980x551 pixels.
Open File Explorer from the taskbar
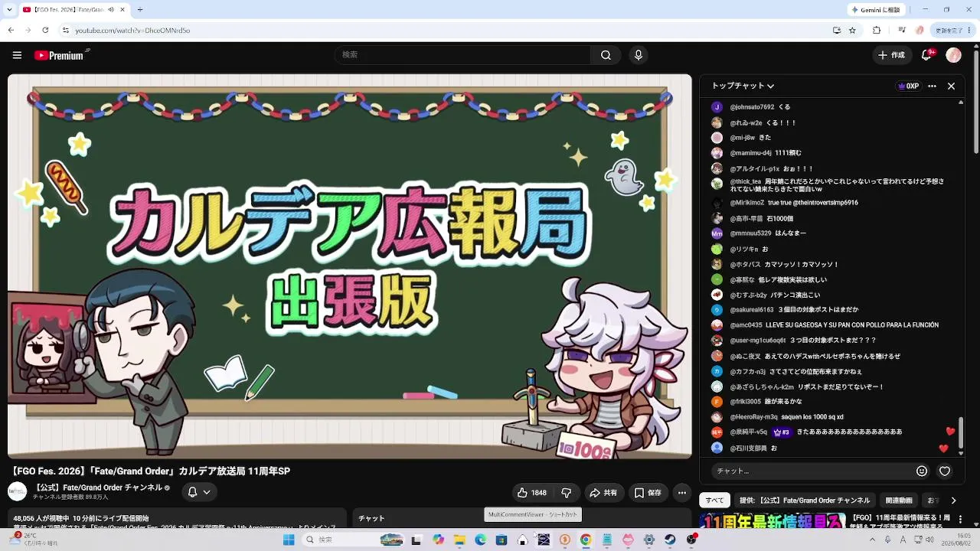459,540
